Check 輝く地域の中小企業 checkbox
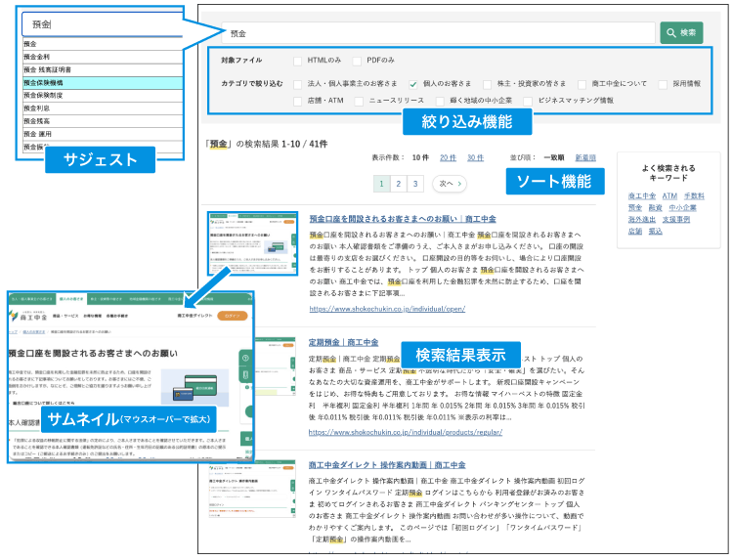 tap(440, 101)
